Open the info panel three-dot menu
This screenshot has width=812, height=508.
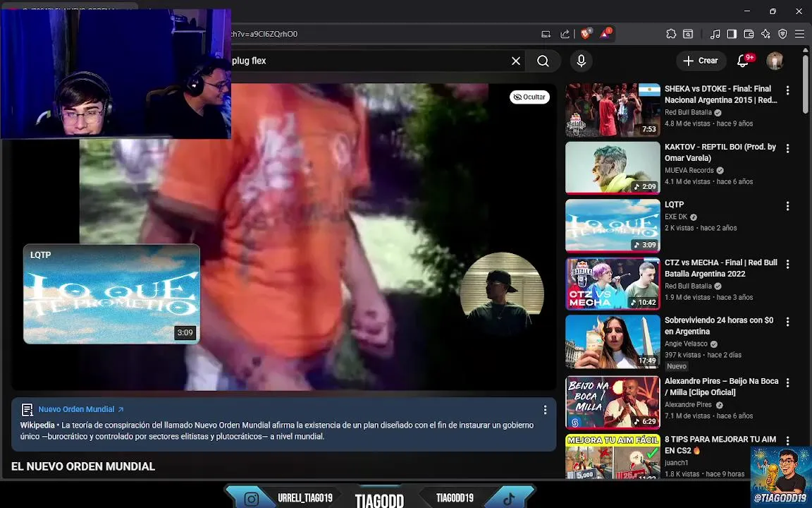tap(545, 410)
